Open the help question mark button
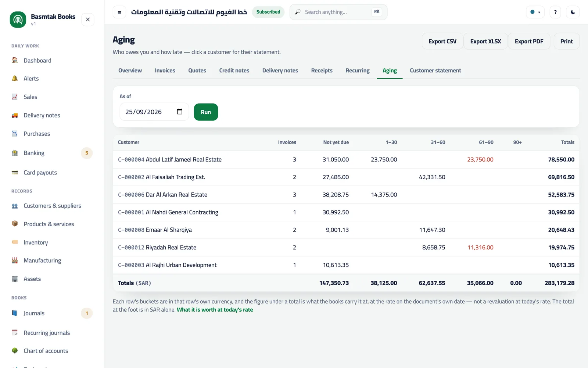Screen dimensions: 588x368 pyautogui.click(x=555, y=12)
